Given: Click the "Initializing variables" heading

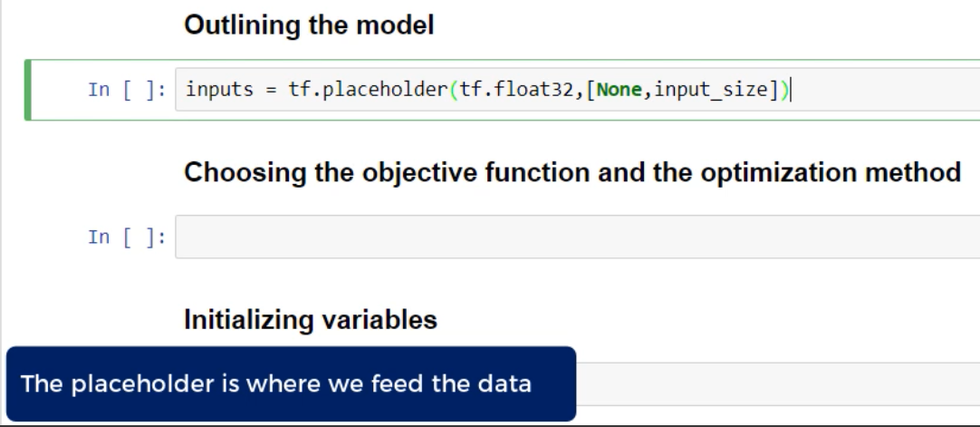Looking at the screenshot, I should point(311,320).
